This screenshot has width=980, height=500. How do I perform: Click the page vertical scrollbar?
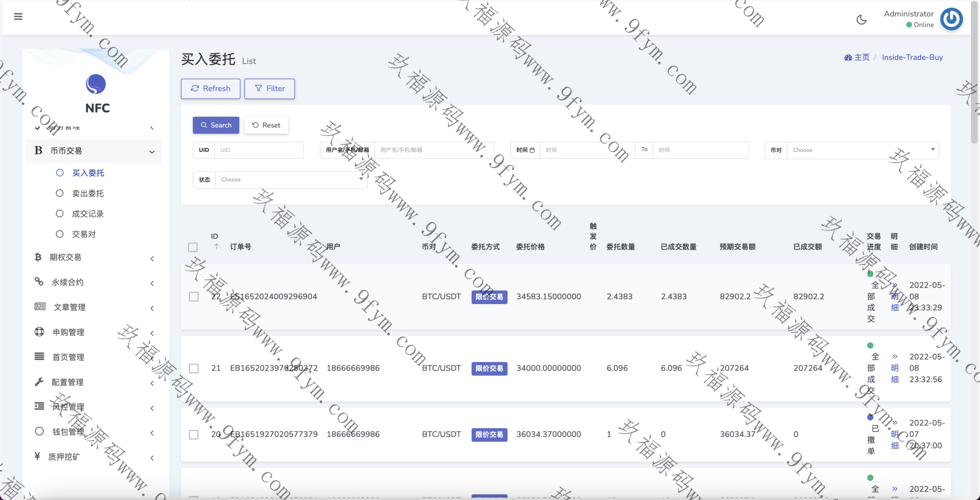(974, 72)
